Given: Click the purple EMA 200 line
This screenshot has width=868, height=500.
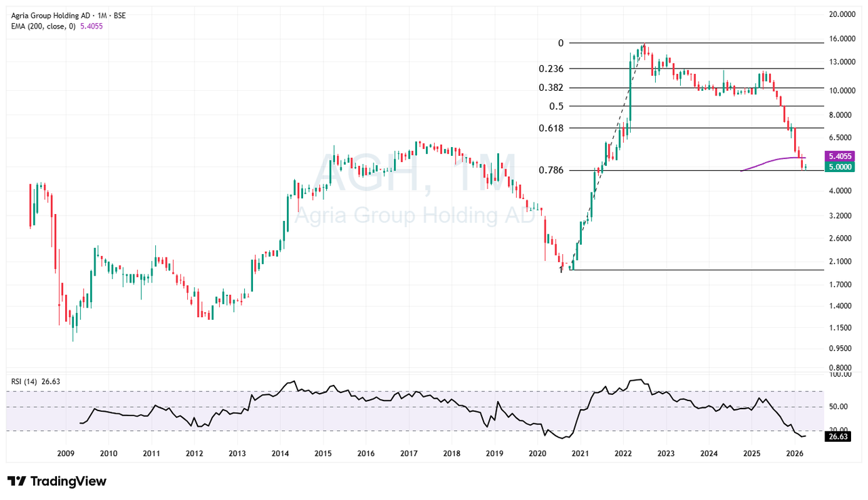Looking at the screenshot, I should click(773, 160).
